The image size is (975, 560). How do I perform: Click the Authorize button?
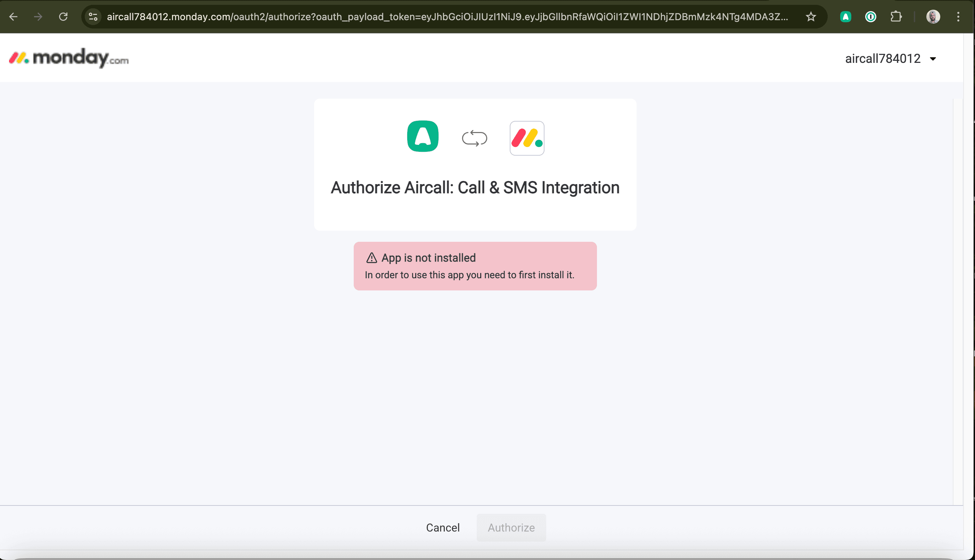coord(511,527)
